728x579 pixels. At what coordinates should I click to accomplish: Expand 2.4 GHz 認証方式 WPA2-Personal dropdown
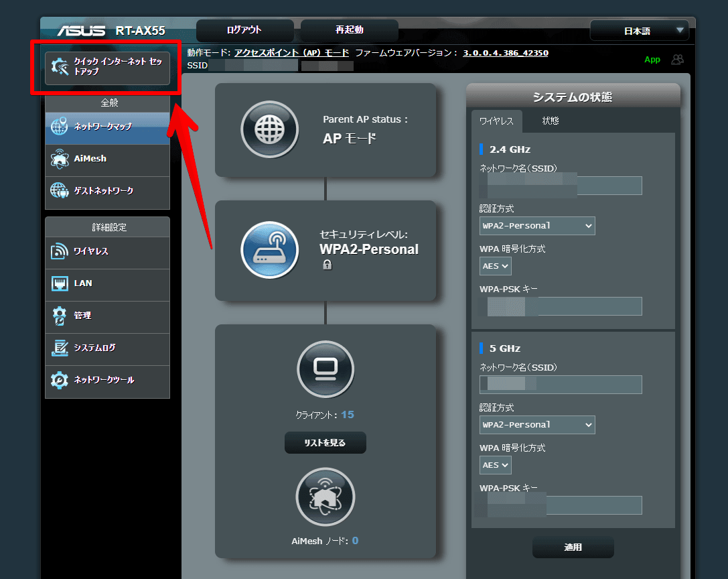pos(537,226)
